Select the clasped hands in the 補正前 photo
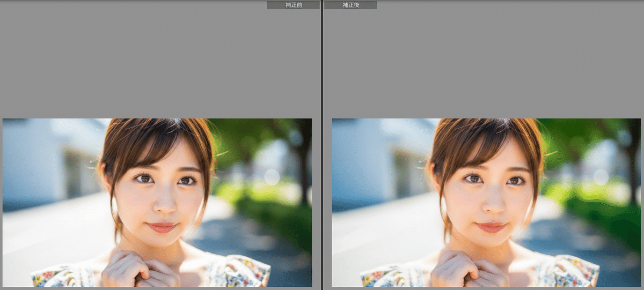Image resolution: width=644 pixels, height=290 pixels. point(141,268)
